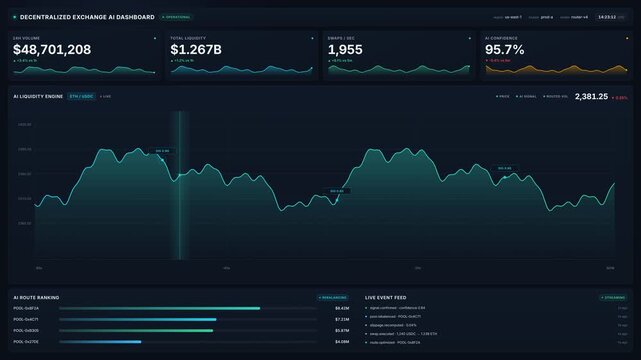This screenshot has width=641, height=360.
Task: Click the LIVE indicator beside ETH / USDC
Action: click(x=105, y=96)
